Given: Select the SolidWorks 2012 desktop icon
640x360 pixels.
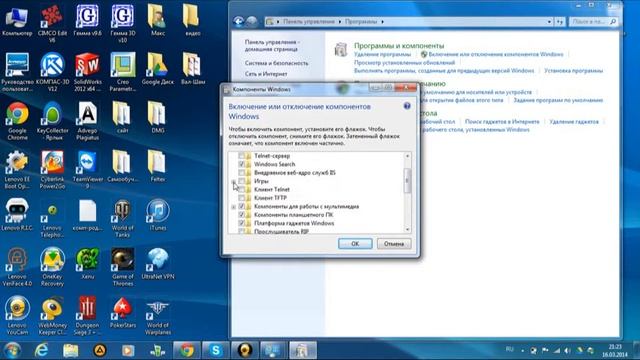Looking at the screenshot, I should coord(87,72).
